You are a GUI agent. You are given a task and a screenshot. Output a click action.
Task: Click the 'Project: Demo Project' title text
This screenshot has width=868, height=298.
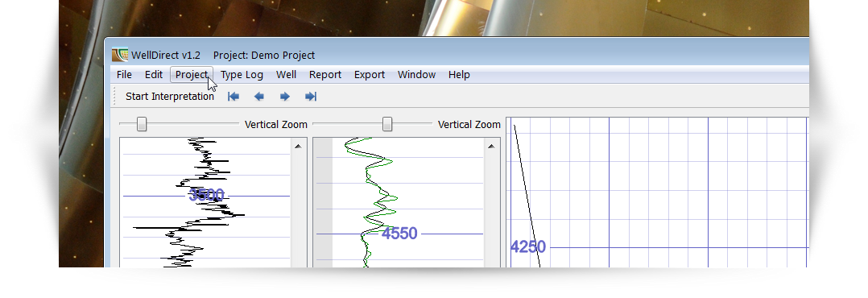pyautogui.click(x=264, y=56)
